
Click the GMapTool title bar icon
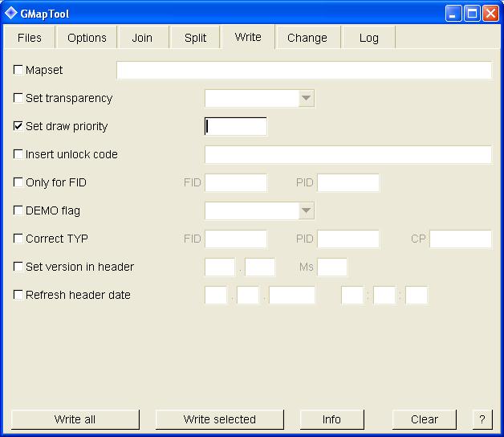(x=11, y=13)
